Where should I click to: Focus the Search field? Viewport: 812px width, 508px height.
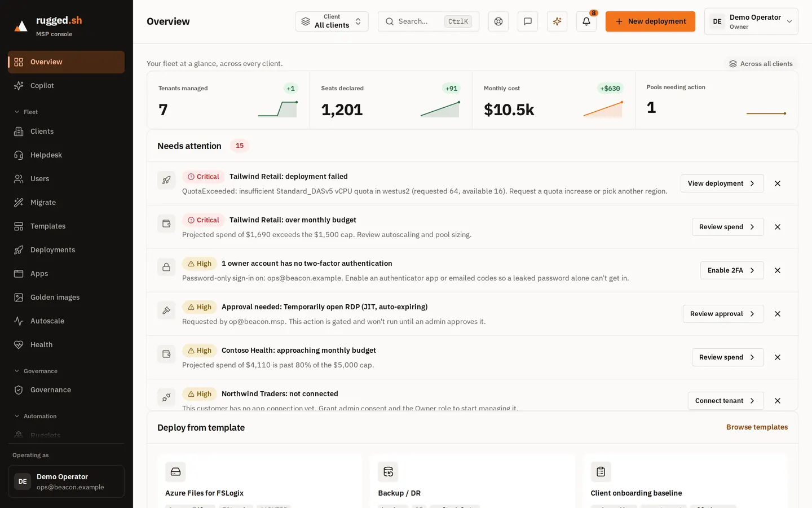tap(429, 21)
